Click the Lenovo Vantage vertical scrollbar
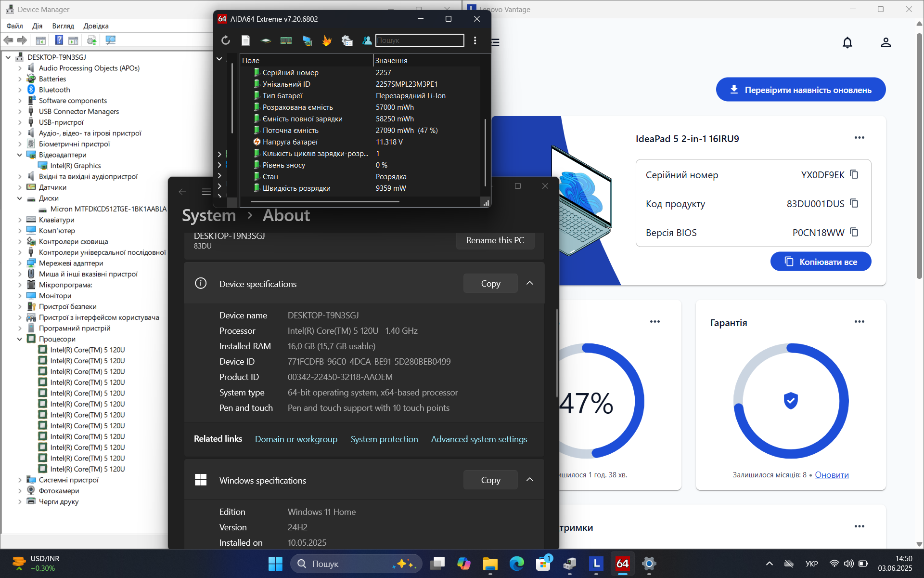This screenshot has height=578, width=924. pos(919,157)
